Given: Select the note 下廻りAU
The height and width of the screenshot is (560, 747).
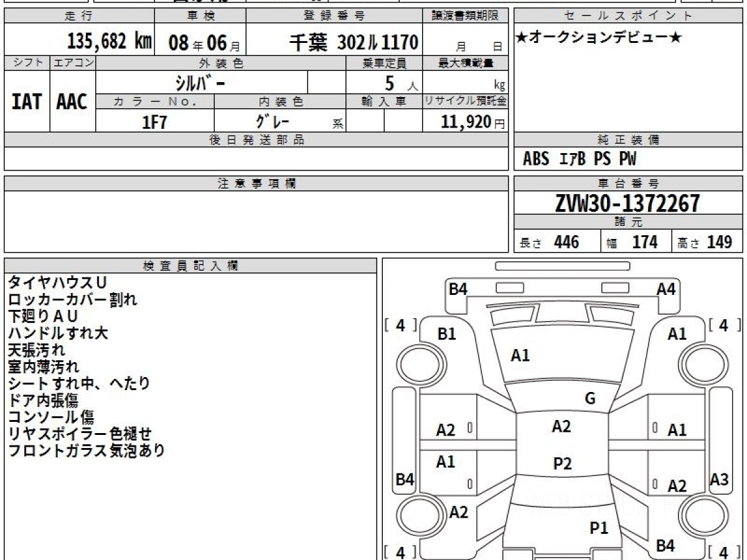Looking at the screenshot, I should tap(43, 316).
